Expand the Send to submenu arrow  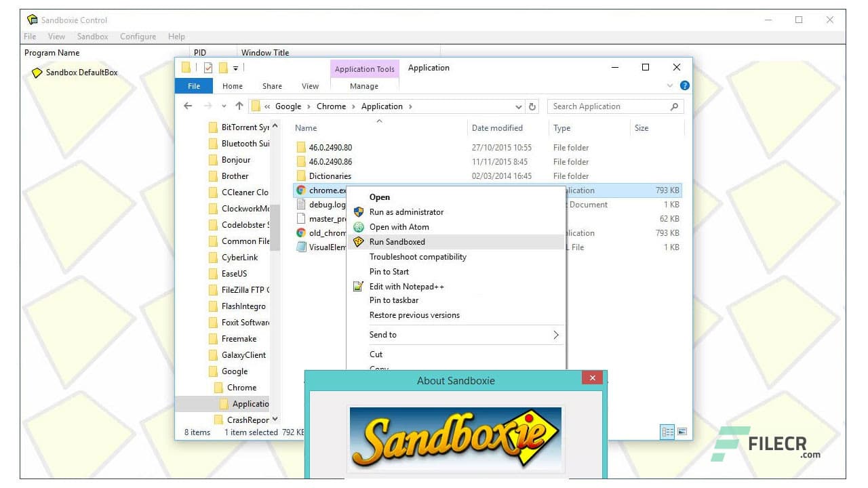(555, 334)
